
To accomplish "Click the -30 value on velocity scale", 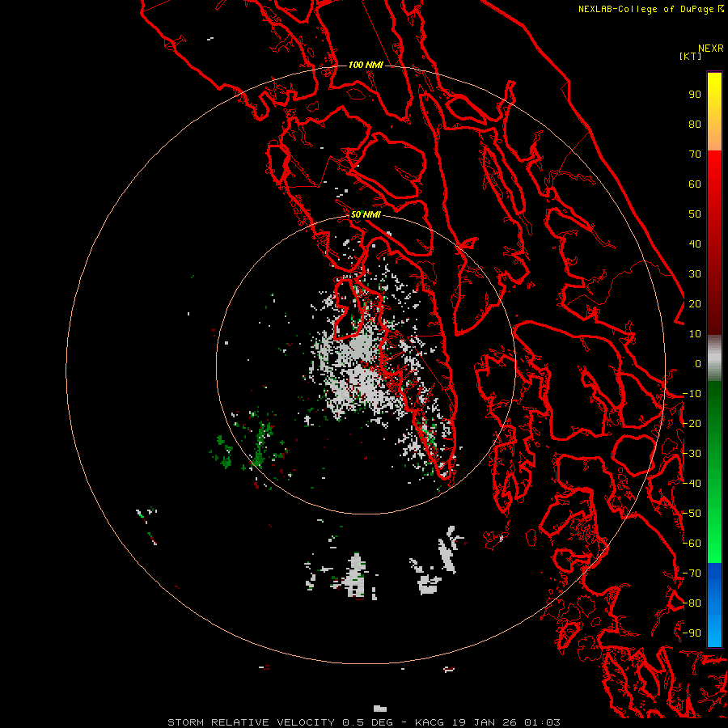I will 692,454.
